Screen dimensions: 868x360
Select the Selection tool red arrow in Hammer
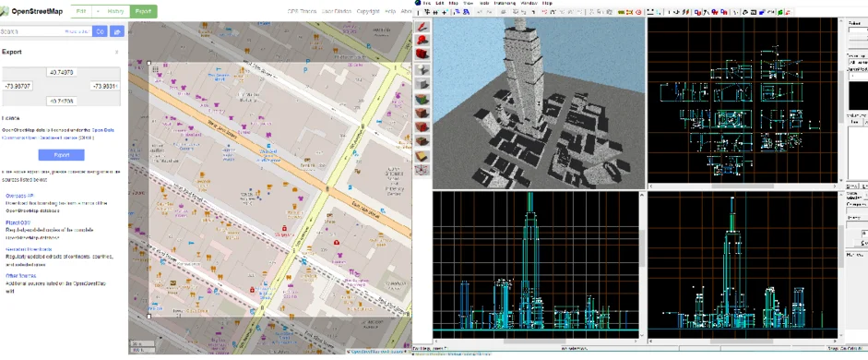422,26
